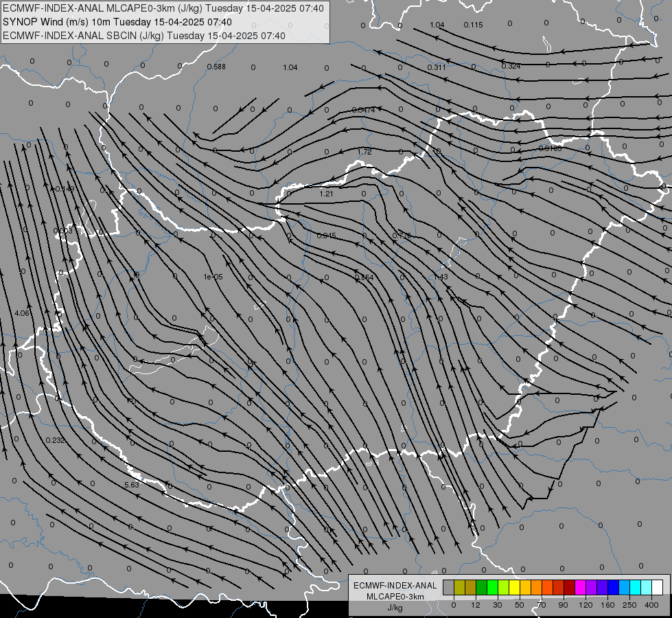Click the 0.232 grid value
This screenshot has width=672, height=618.
(55, 440)
